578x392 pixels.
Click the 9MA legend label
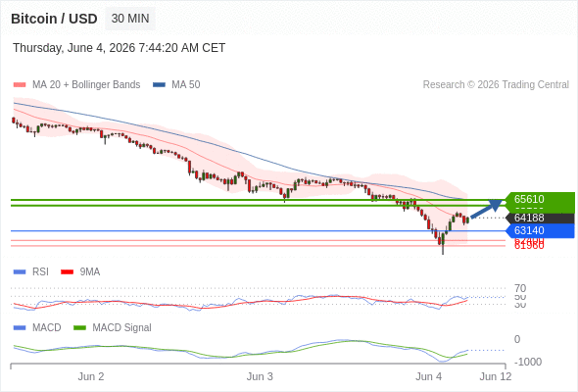coord(90,272)
